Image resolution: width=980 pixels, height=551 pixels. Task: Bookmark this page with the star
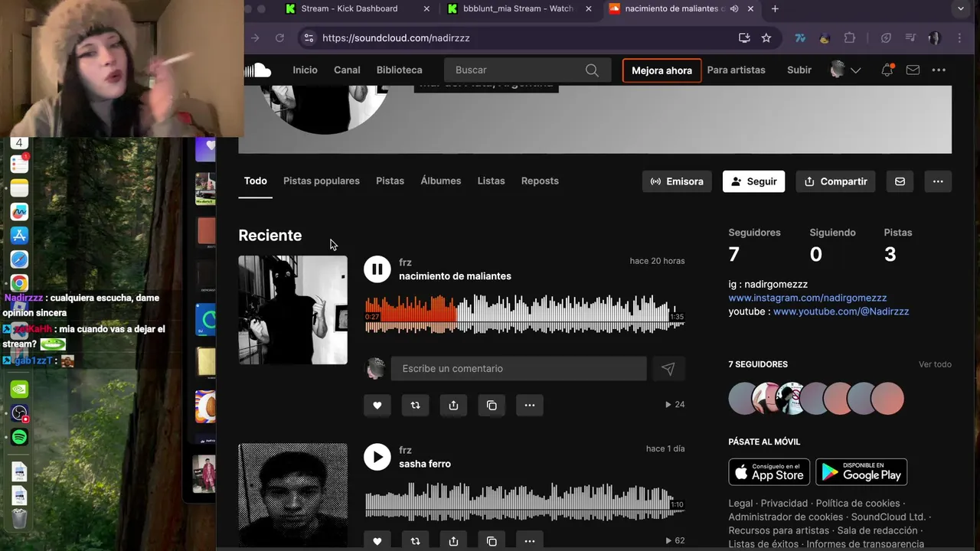pyautogui.click(x=766, y=37)
